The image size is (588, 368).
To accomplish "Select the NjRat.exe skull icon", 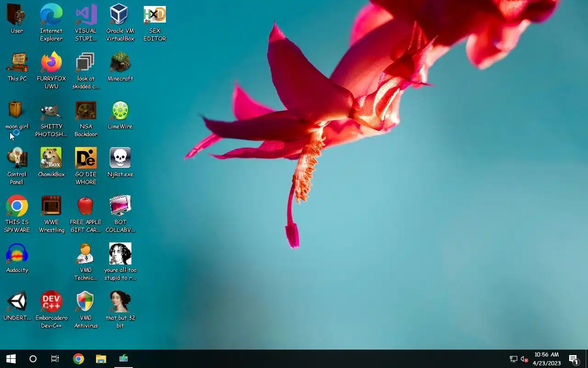I will pos(120,163).
